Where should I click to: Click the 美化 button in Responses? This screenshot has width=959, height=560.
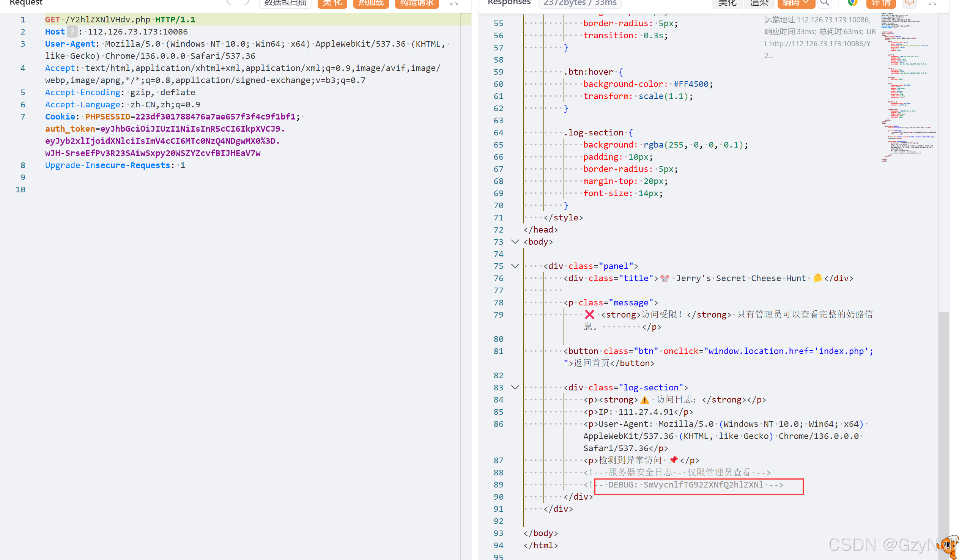727,3
